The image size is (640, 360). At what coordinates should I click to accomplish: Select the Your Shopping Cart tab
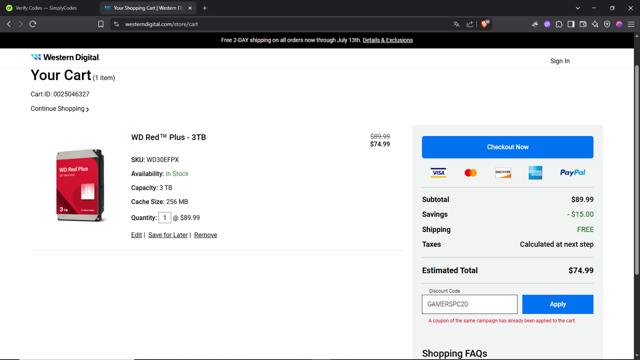point(147,8)
